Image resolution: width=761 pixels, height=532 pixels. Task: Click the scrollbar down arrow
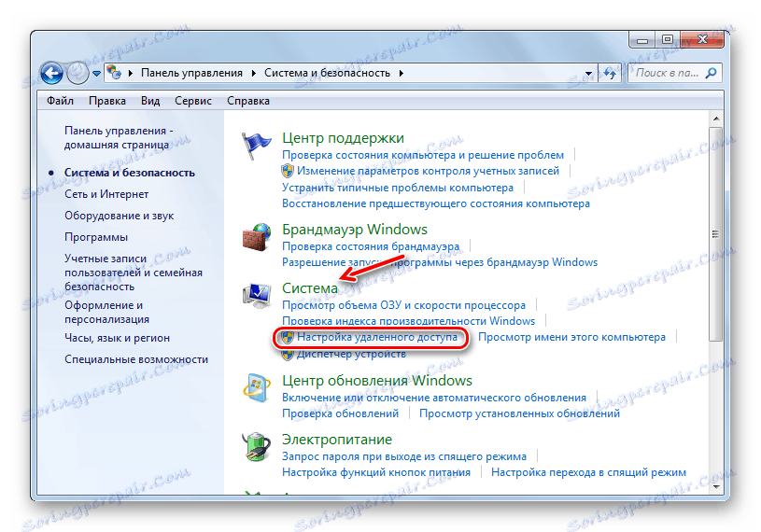click(716, 486)
